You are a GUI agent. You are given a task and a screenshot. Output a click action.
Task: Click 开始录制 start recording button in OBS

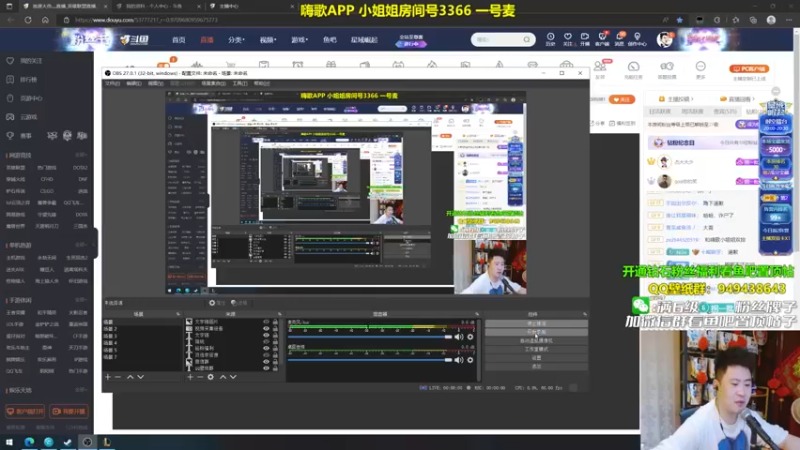point(536,332)
